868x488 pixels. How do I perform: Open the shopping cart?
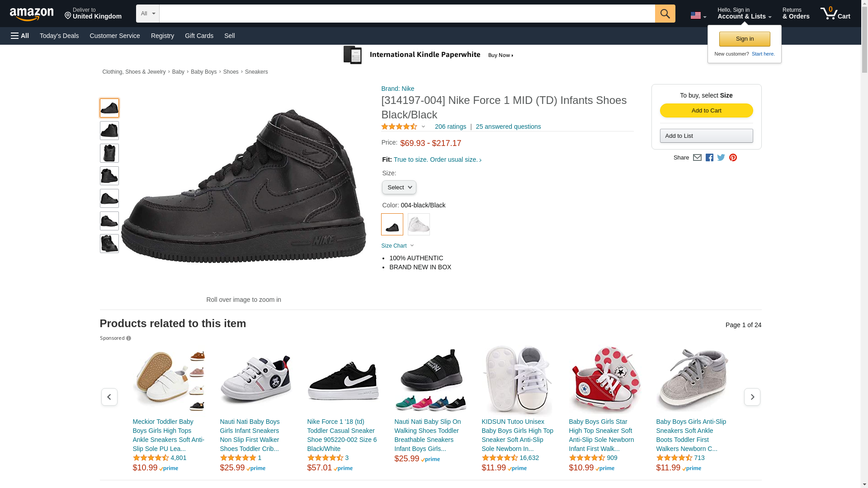835,14
